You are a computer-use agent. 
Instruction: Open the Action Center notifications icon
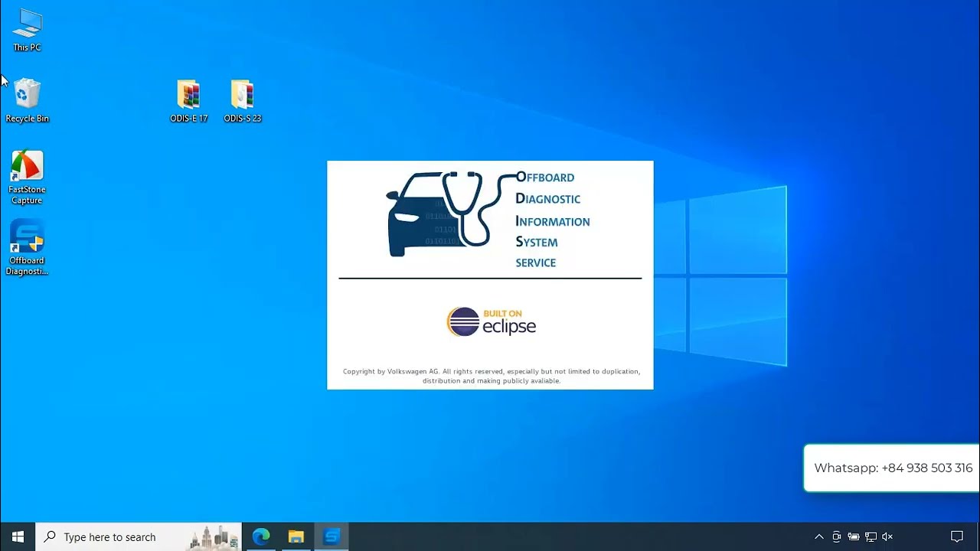pos(957,536)
